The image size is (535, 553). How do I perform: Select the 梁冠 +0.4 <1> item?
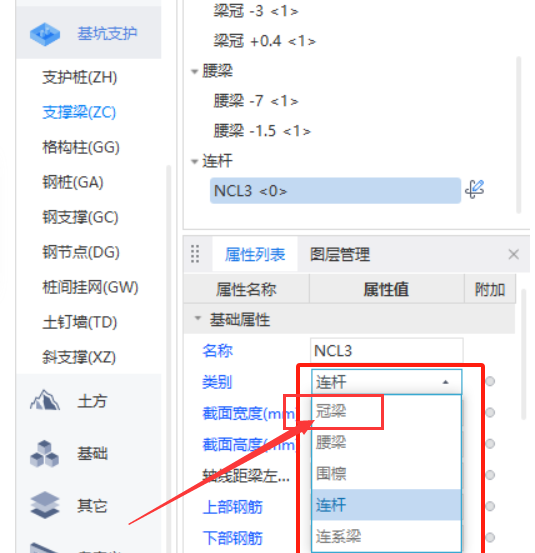[265, 41]
